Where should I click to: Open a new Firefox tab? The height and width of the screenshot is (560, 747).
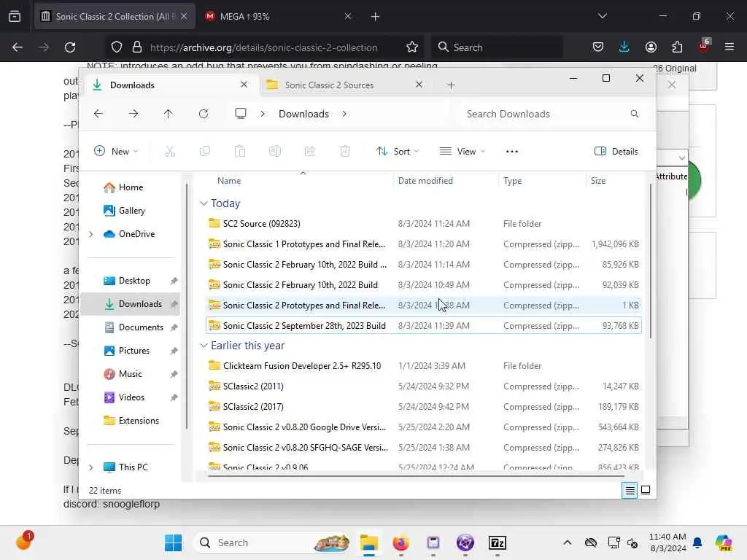pos(375,17)
